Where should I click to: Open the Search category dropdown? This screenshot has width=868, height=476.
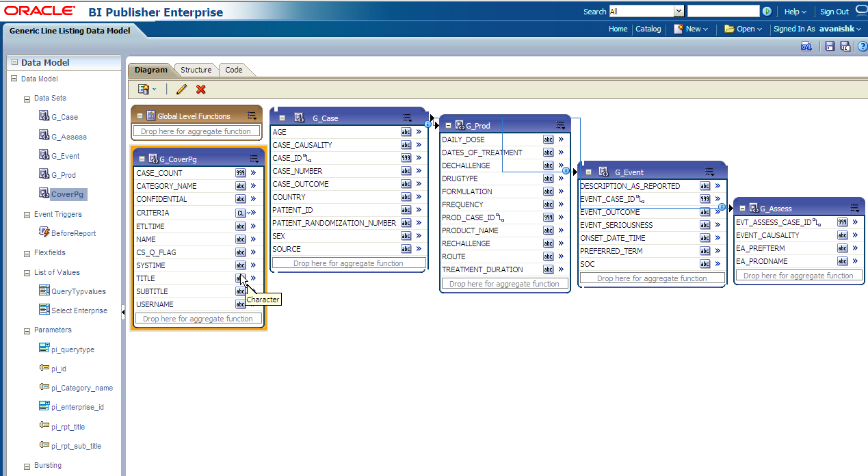pos(679,12)
